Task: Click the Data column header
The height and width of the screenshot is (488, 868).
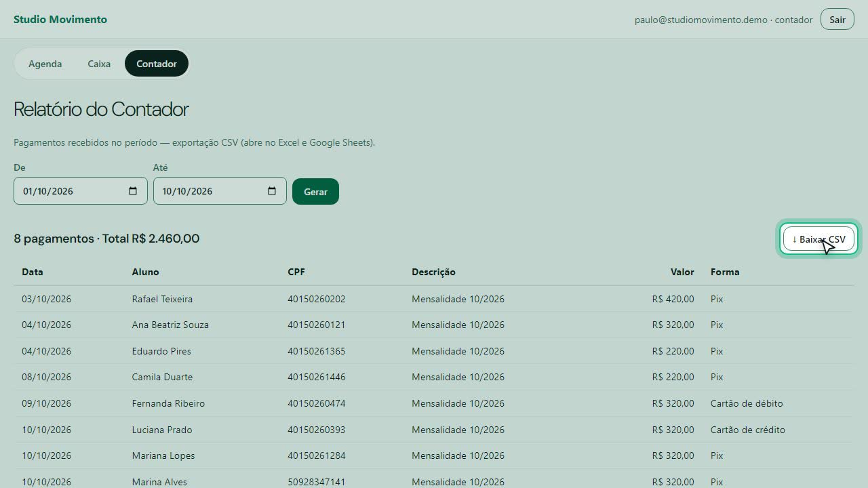Action: pos(33,272)
